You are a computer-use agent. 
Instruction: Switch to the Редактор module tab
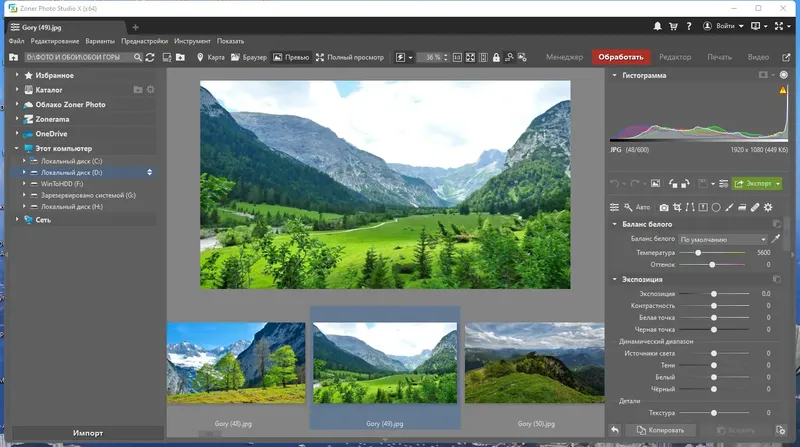coord(674,57)
